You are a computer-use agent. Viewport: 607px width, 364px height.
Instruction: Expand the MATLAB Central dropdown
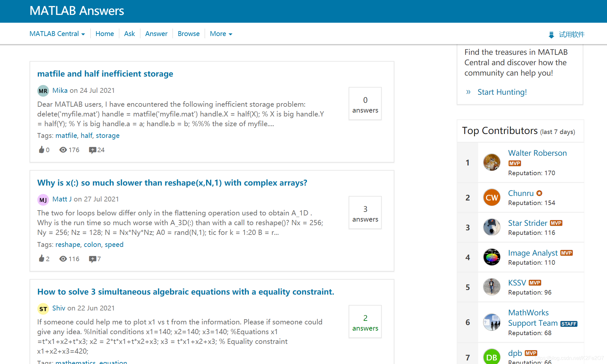pyautogui.click(x=57, y=34)
